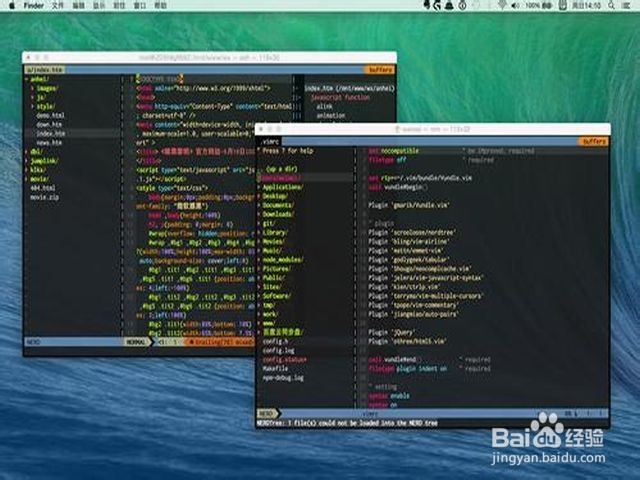Open Spotlight search magnifier icon
Image resolution: width=640 pixels, height=480 pixels.
click(611, 5)
